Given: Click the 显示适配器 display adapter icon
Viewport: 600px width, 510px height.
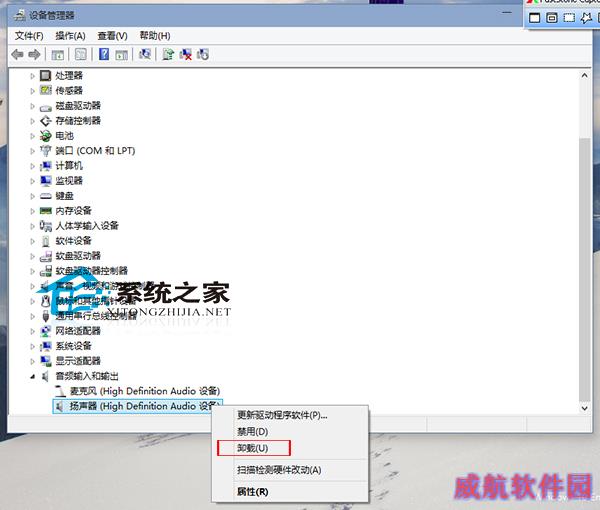Looking at the screenshot, I should click(46, 361).
